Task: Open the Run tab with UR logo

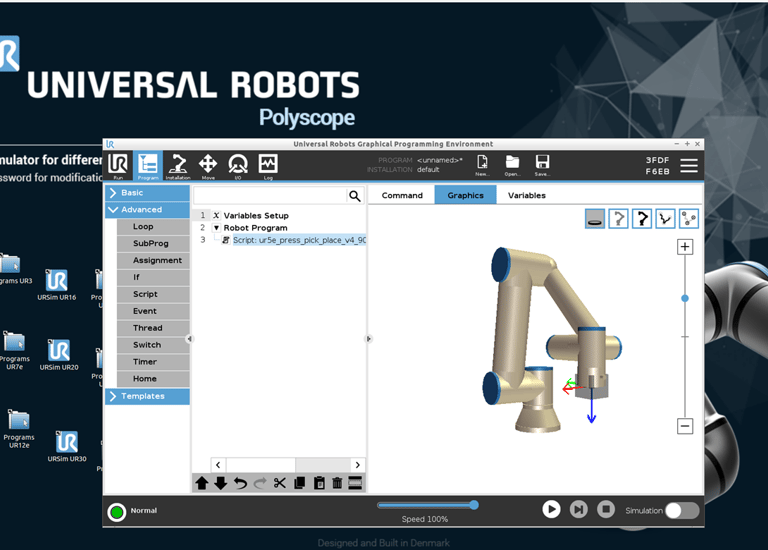Action: [x=118, y=166]
